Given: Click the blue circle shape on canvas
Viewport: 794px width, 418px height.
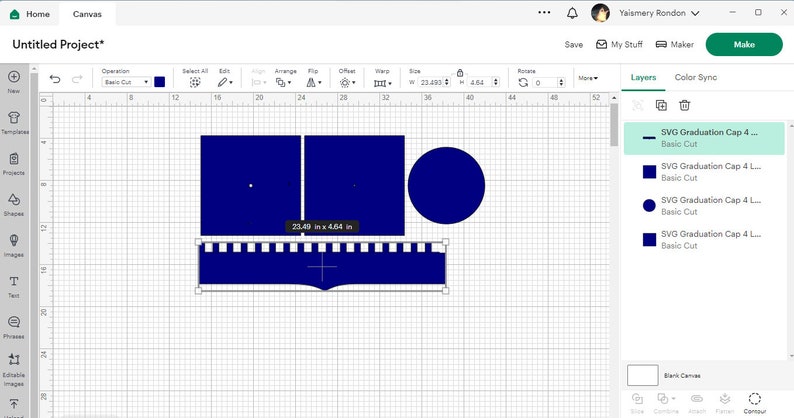Looking at the screenshot, I should [446, 185].
